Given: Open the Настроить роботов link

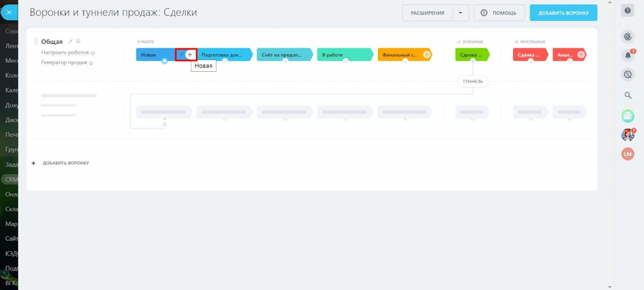Looking at the screenshot, I should (x=65, y=53).
